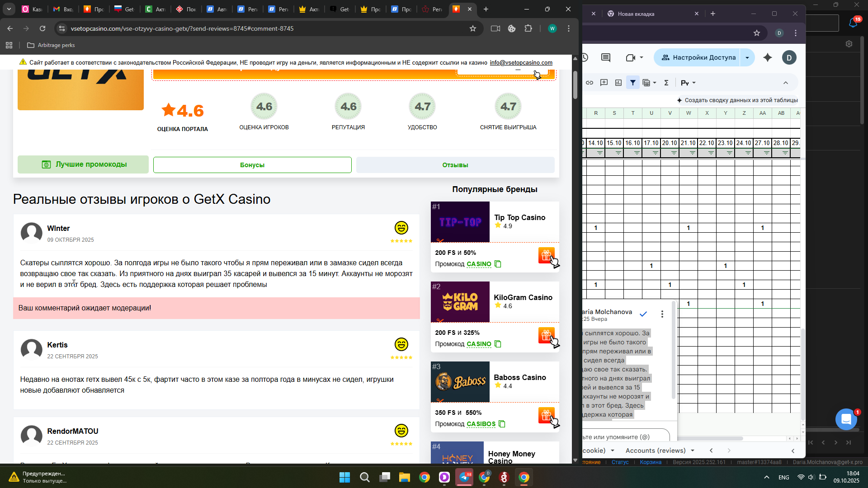Expand the Настройки Доступа dropdown arrow
The width and height of the screenshot is (868, 488).
click(x=747, y=57)
